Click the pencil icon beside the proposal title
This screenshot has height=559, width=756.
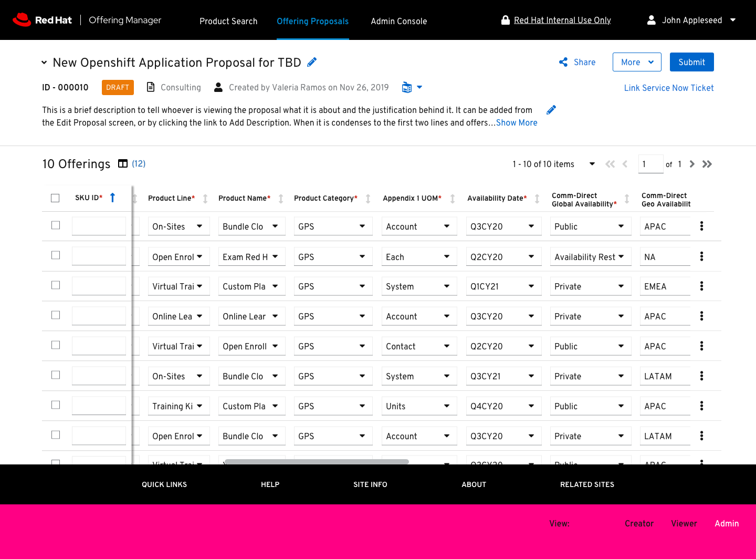(312, 63)
